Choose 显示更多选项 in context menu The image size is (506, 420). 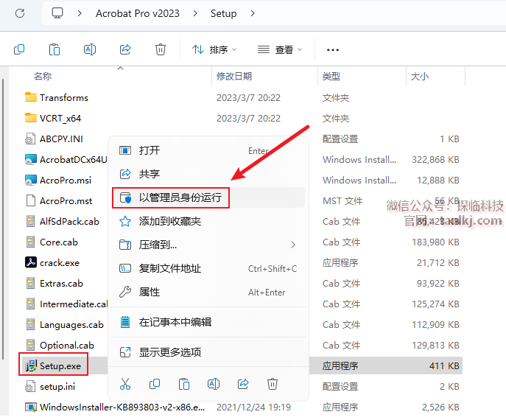208,352
